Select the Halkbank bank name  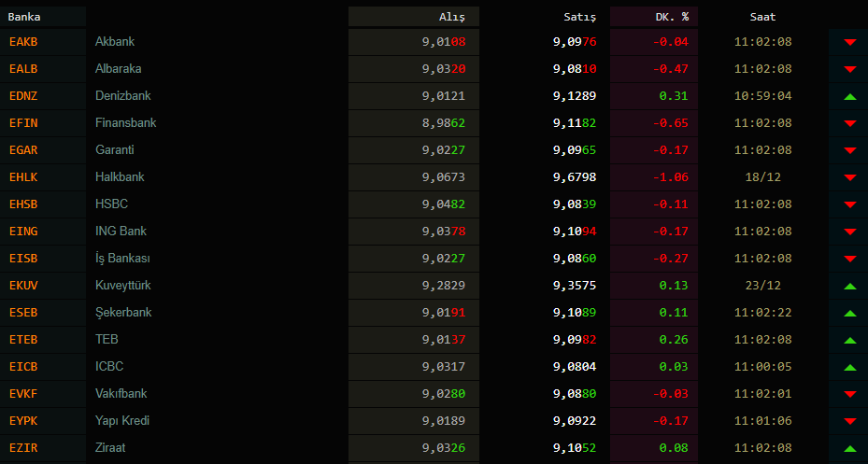(x=120, y=177)
